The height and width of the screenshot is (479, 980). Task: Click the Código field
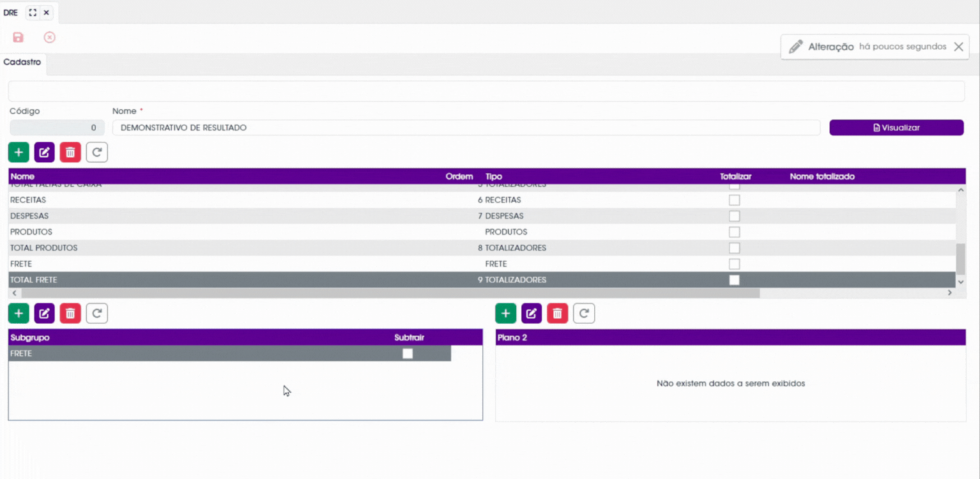(57, 128)
